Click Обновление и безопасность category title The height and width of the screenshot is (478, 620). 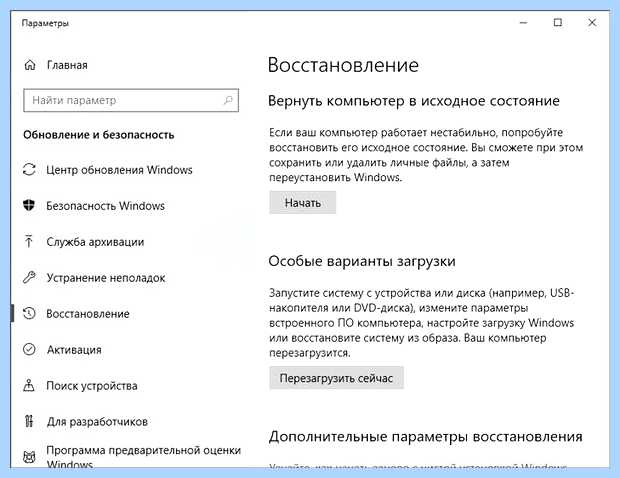(x=98, y=135)
